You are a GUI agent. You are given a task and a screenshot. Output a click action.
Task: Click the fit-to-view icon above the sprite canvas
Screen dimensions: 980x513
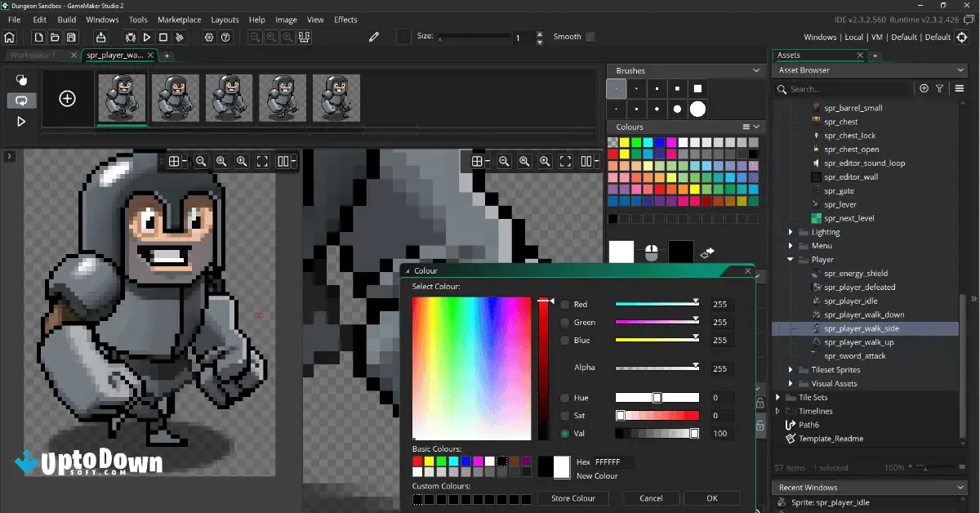click(262, 161)
